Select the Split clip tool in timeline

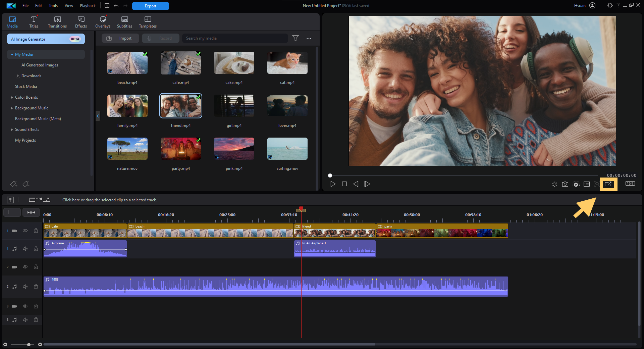coord(31,212)
